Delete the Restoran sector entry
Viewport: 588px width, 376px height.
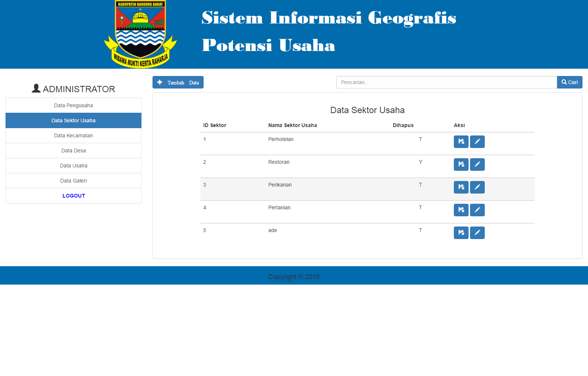461,164
